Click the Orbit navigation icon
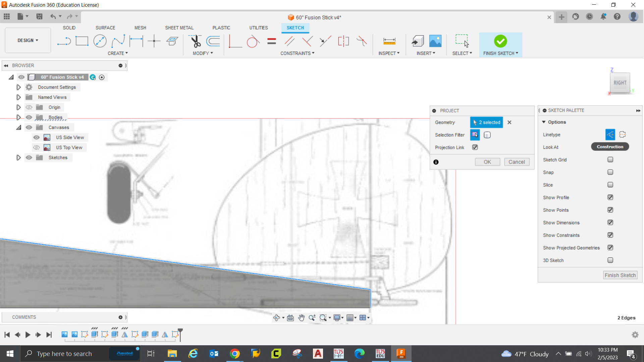This screenshot has width=644, height=362. tap(276, 318)
